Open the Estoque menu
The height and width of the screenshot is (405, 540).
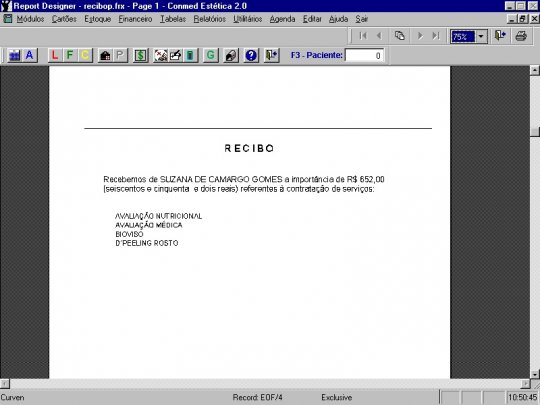[x=98, y=19]
